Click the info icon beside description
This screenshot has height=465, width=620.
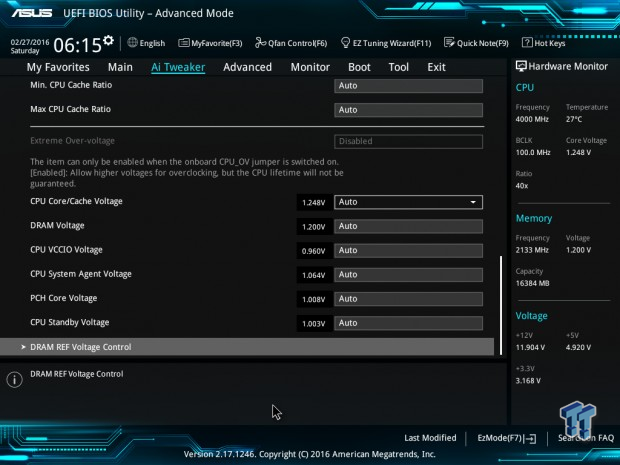[15, 380]
